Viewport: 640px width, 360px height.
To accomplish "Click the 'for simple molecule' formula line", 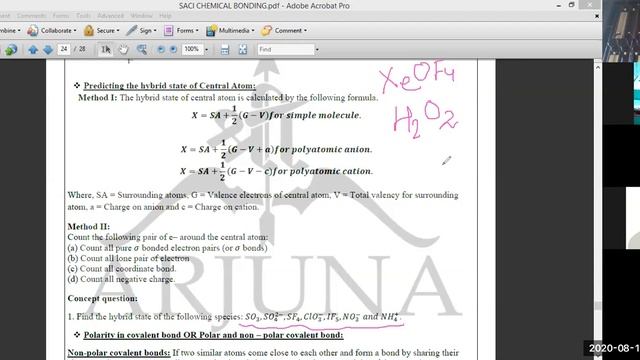I will point(276,115).
